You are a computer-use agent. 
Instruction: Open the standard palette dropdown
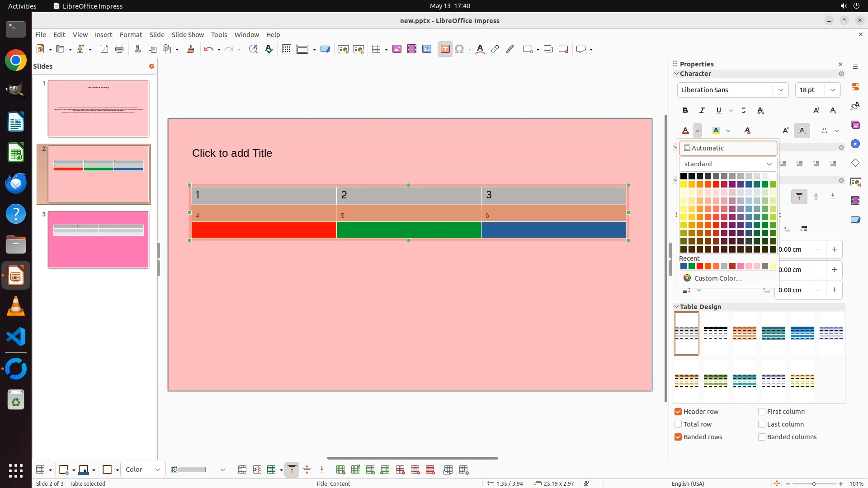coord(728,164)
